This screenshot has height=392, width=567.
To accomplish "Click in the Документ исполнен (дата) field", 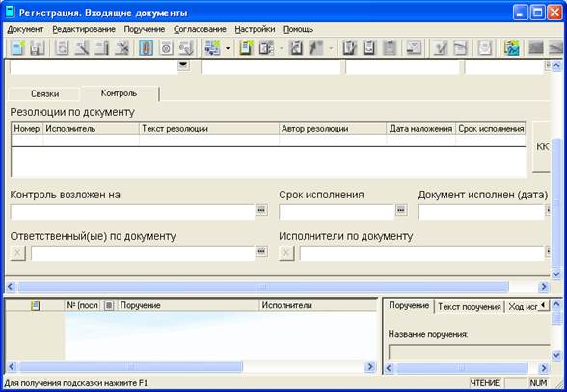I will pyautogui.click(x=482, y=212).
